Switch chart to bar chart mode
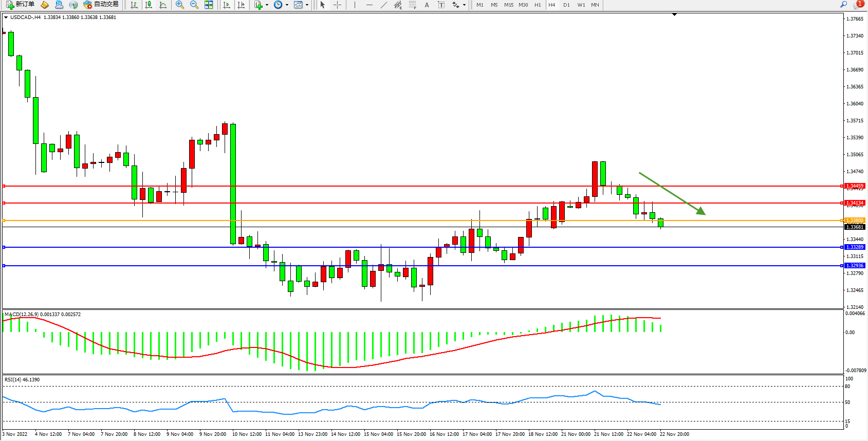 (x=134, y=5)
